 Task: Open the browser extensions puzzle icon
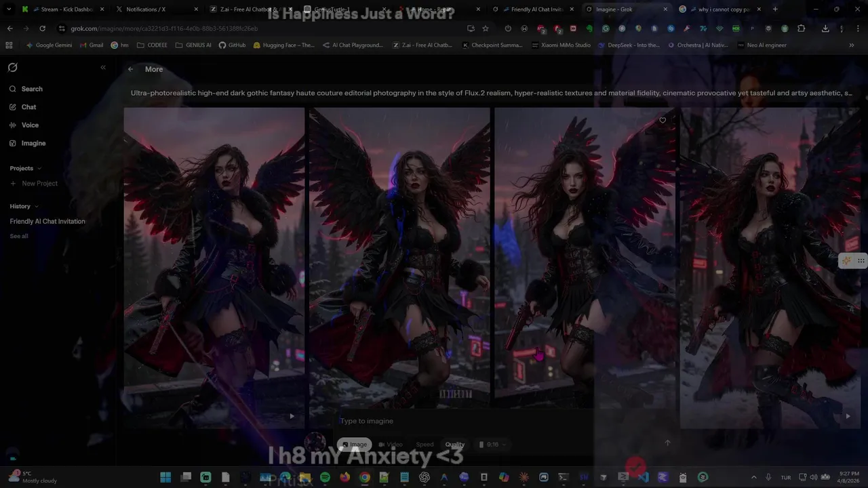coord(802,28)
